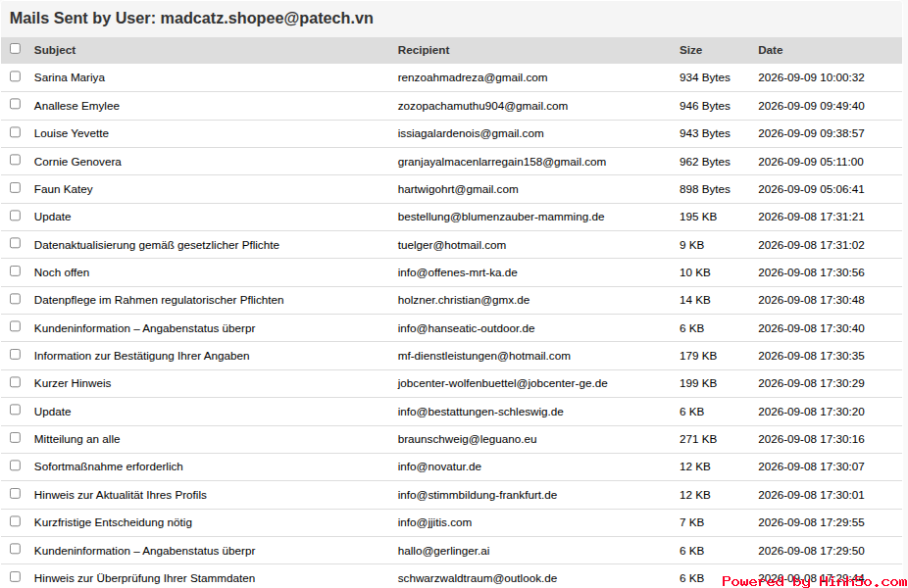Toggle the select-all checkbox in header
The width and height of the screenshot is (908, 588).
pos(15,49)
